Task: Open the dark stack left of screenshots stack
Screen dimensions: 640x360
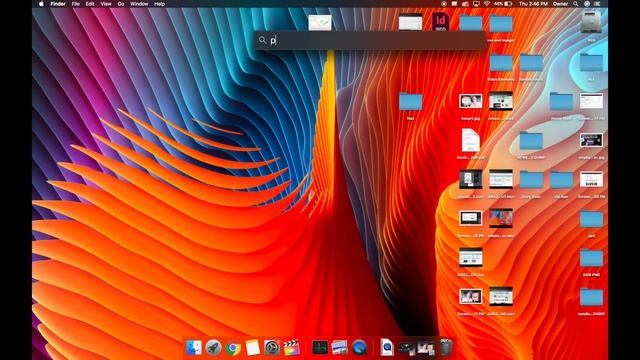Action: pos(407,348)
